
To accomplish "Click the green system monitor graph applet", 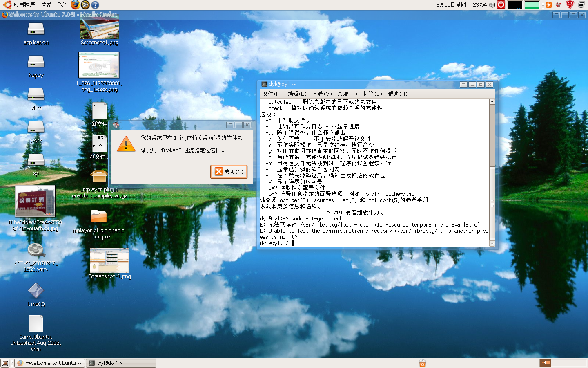I will point(532,5).
